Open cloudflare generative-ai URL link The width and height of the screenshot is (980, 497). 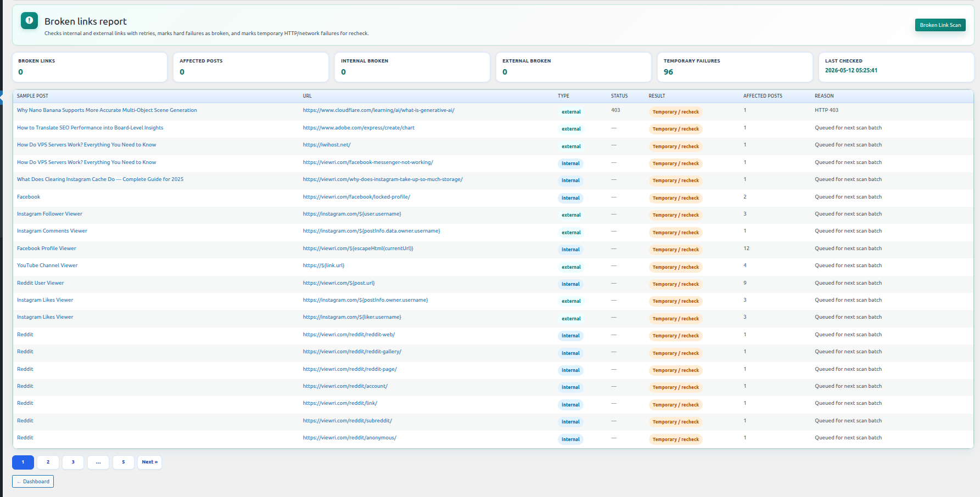(x=378, y=110)
